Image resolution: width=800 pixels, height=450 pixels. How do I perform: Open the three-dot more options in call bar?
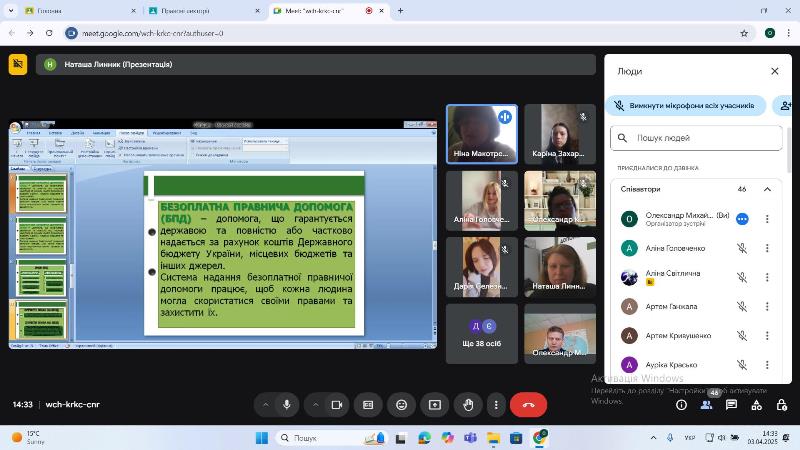[x=496, y=405]
